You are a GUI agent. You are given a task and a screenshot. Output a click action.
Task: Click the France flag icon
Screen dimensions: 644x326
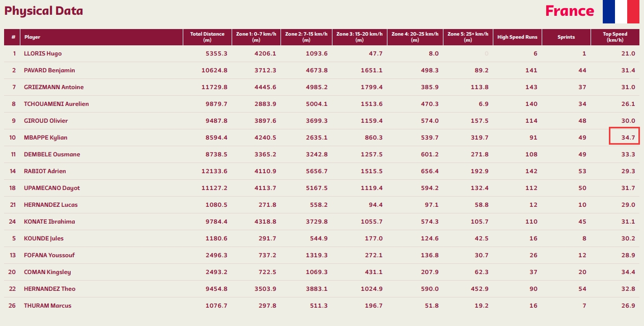[621, 11]
